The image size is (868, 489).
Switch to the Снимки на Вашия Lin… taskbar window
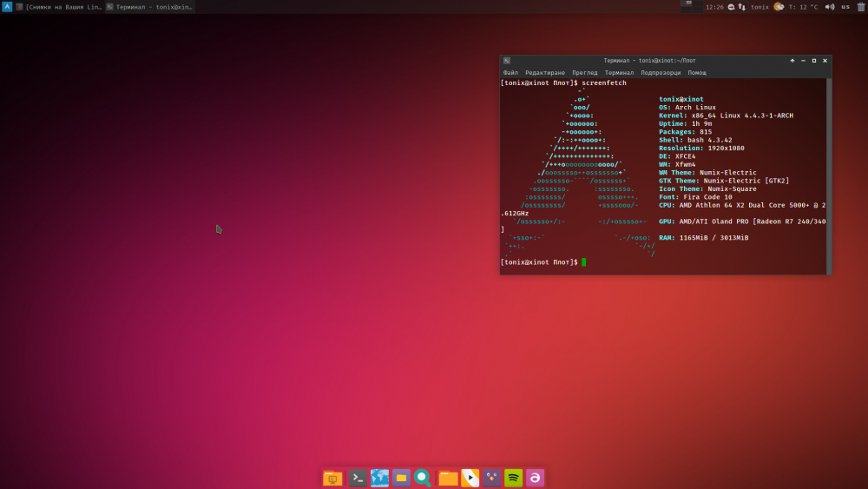[x=59, y=7]
